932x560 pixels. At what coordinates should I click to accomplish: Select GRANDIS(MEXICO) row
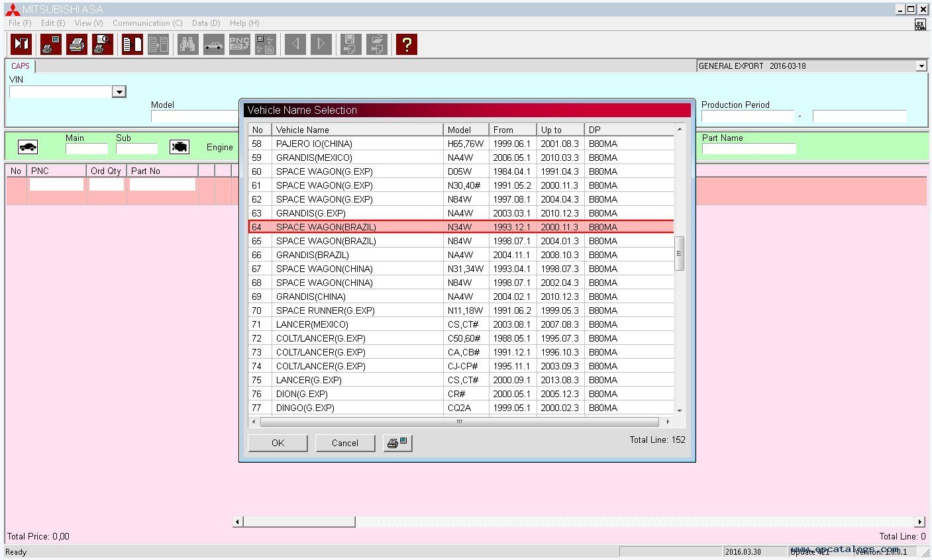pos(461,158)
